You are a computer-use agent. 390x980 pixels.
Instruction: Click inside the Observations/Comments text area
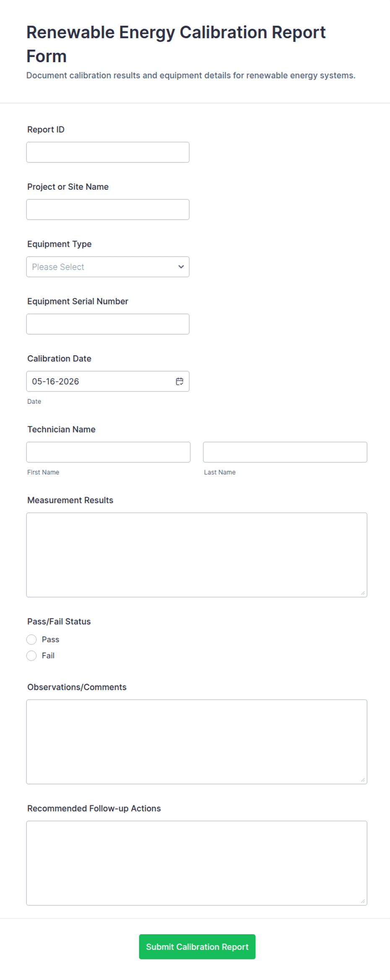pyautogui.click(x=197, y=742)
